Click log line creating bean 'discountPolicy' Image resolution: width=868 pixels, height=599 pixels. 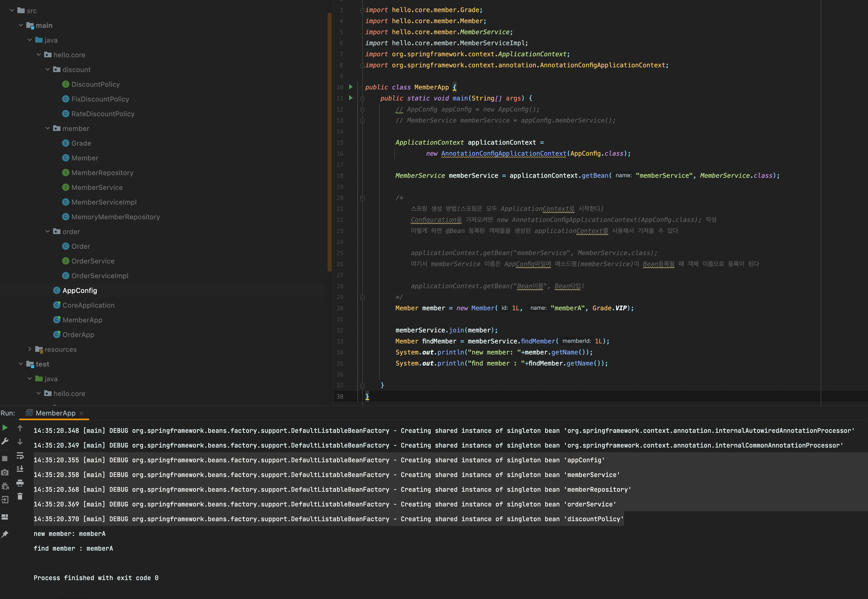tap(328, 519)
